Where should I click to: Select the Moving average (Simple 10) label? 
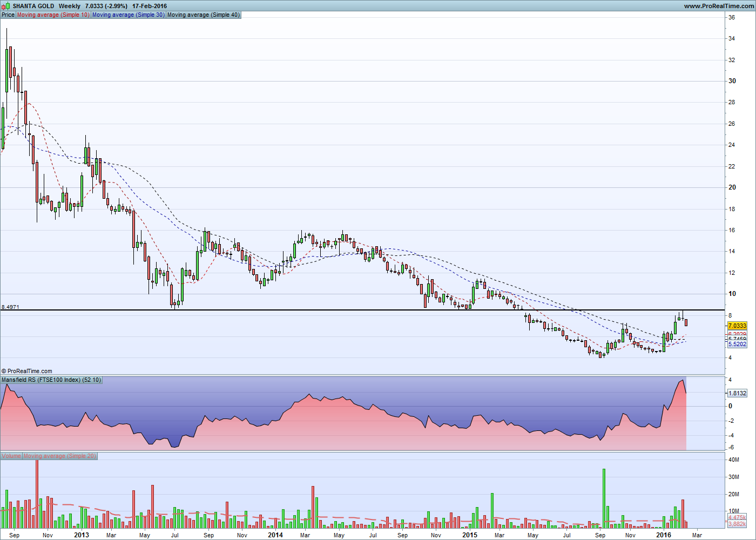pyautogui.click(x=53, y=15)
